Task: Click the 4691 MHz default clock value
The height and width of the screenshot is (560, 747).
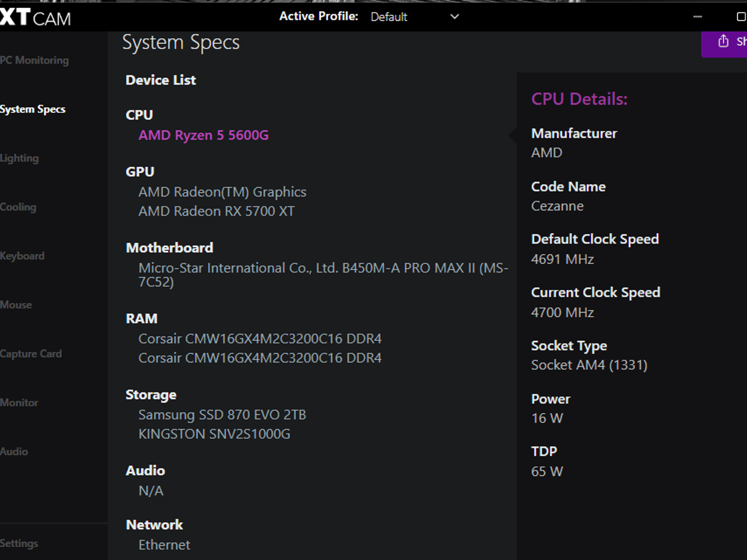Action: click(x=562, y=259)
